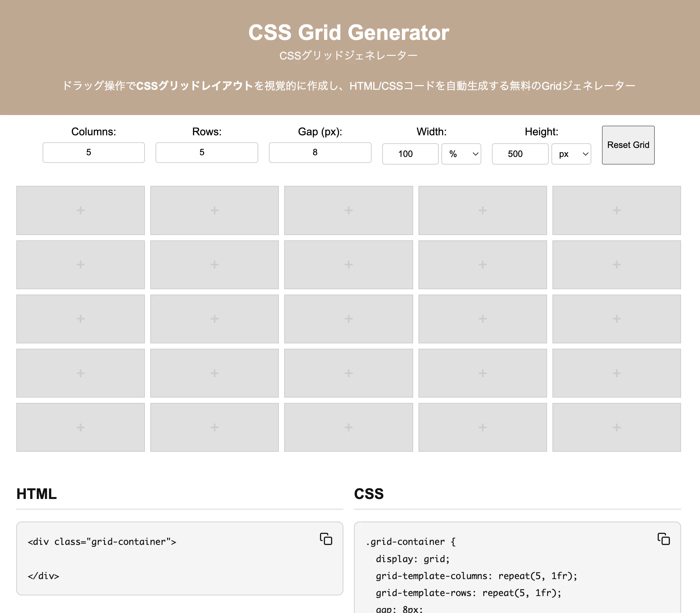Click the Gap (px): label

(320, 132)
